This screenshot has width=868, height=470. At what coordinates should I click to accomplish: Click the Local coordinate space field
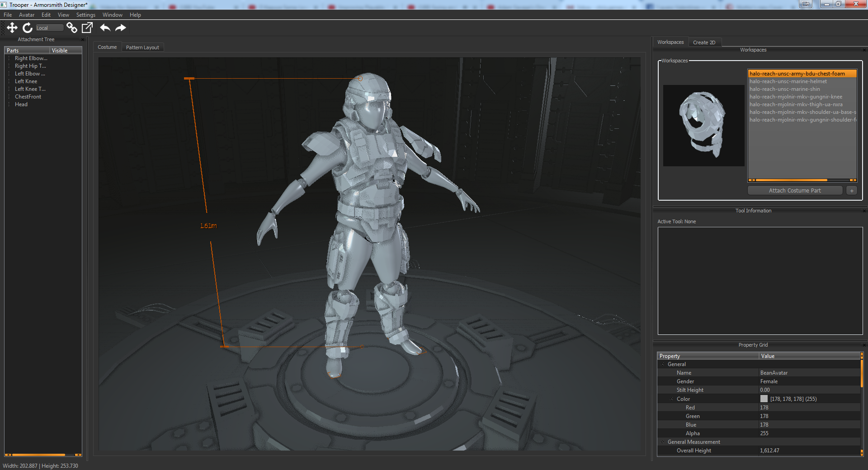pos(49,28)
